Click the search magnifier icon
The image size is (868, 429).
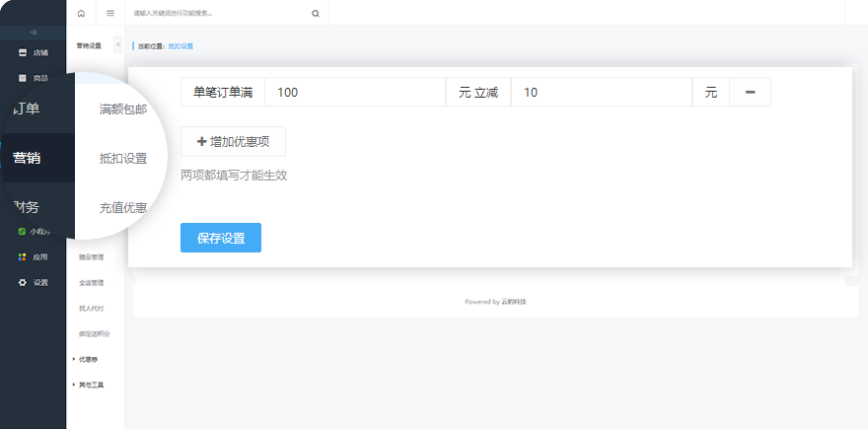tap(315, 14)
